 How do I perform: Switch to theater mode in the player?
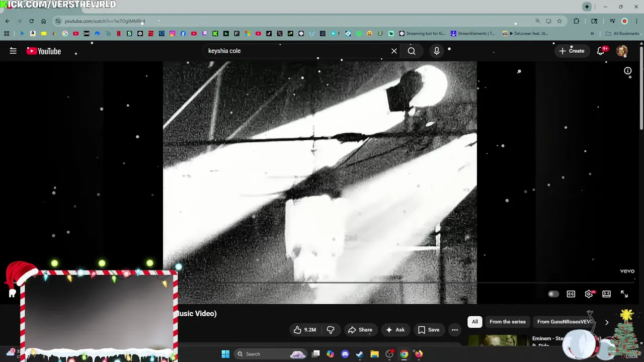coord(607,294)
